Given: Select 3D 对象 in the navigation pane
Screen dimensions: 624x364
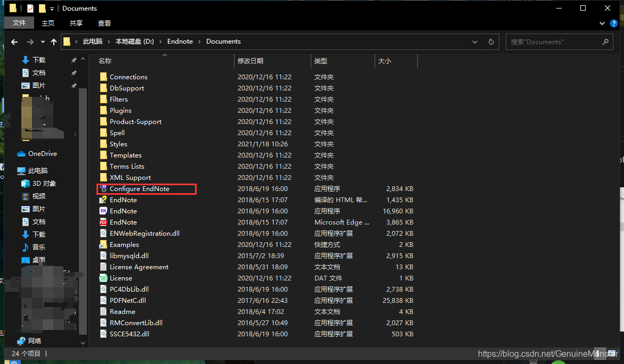Looking at the screenshot, I should point(38,184).
